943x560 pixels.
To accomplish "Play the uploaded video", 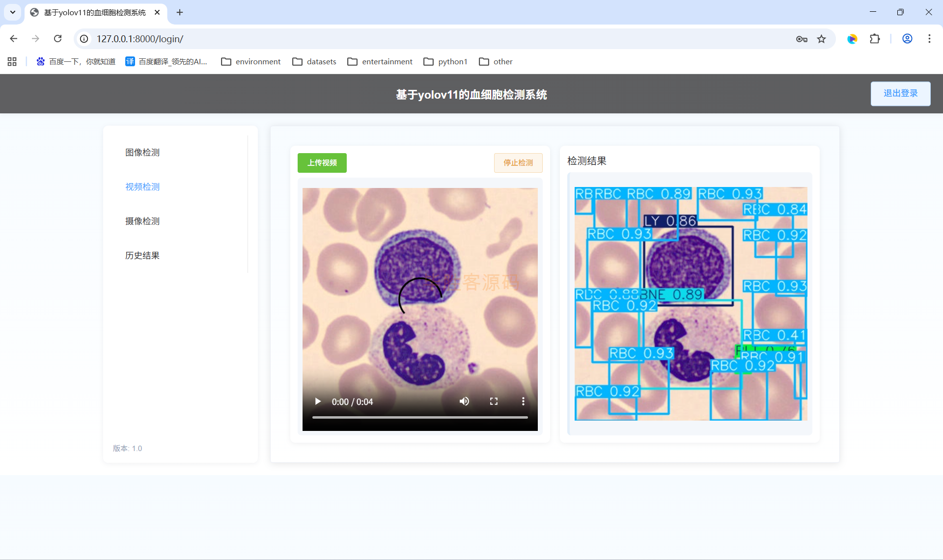I will click(318, 401).
